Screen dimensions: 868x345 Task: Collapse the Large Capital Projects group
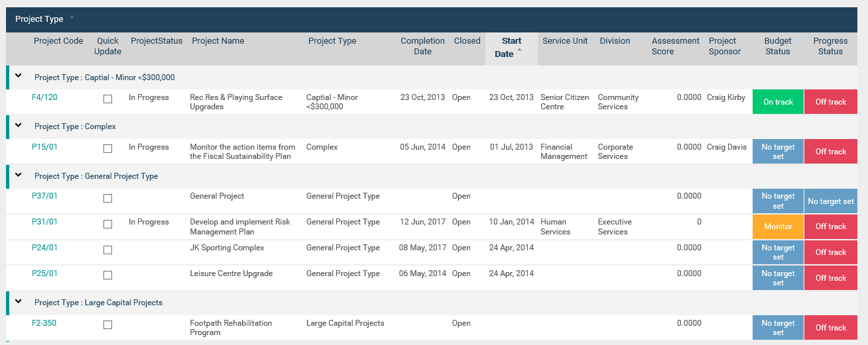click(x=19, y=302)
